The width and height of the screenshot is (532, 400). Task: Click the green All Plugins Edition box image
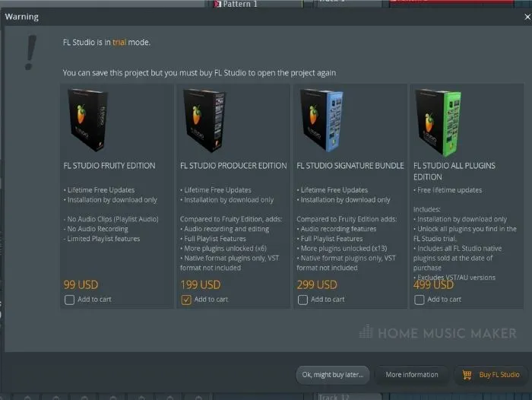click(439, 122)
